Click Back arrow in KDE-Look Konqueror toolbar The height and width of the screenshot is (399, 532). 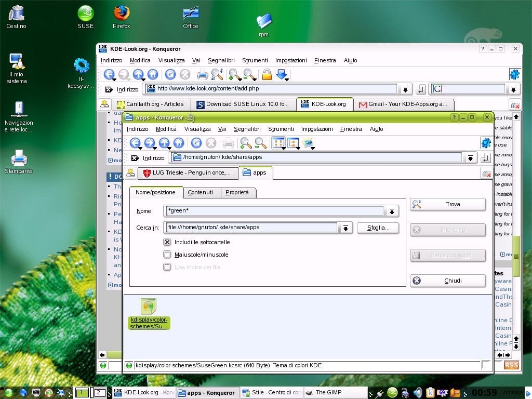109,74
